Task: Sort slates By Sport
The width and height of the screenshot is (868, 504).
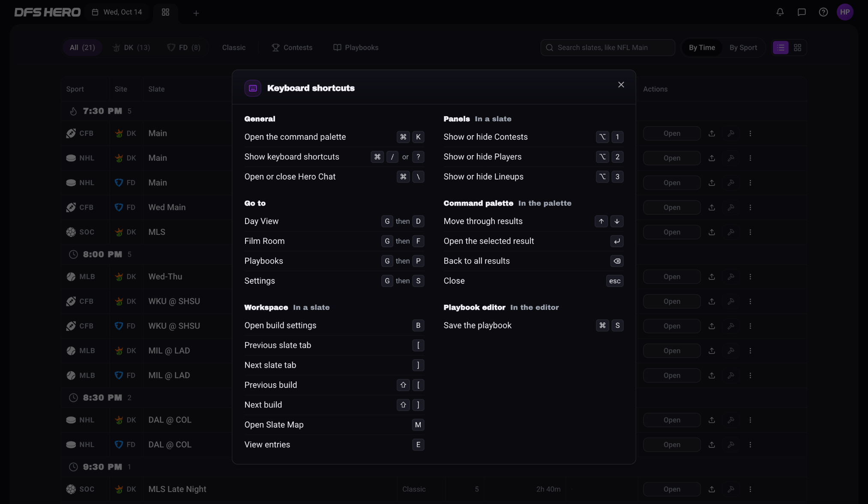Action: coord(743,48)
